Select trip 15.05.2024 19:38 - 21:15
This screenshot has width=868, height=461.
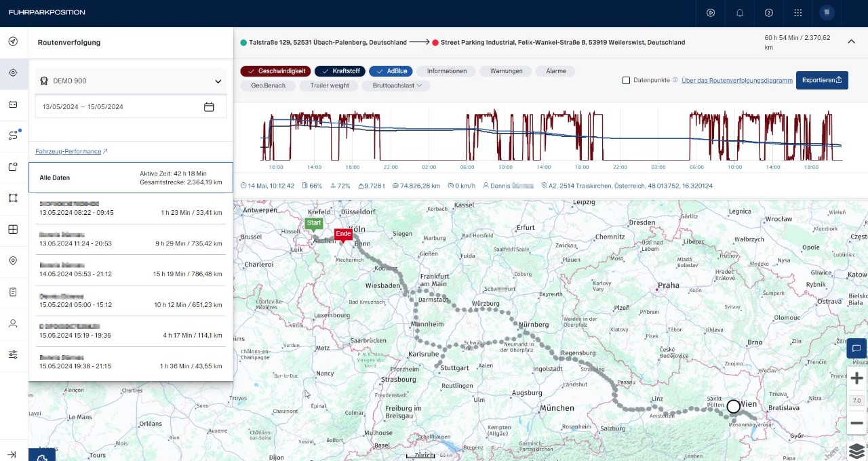[131, 361]
